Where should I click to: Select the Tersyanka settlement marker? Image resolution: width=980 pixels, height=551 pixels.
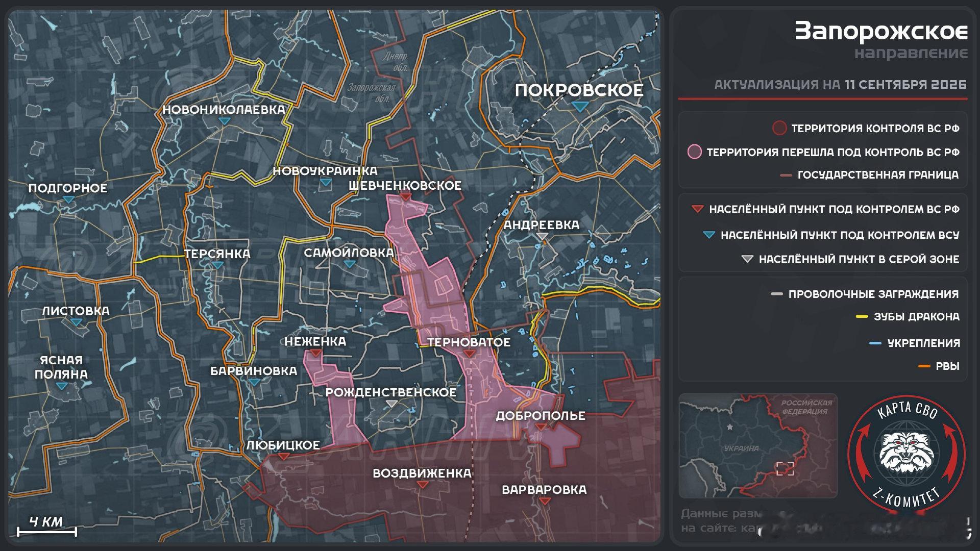click(217, 265)
